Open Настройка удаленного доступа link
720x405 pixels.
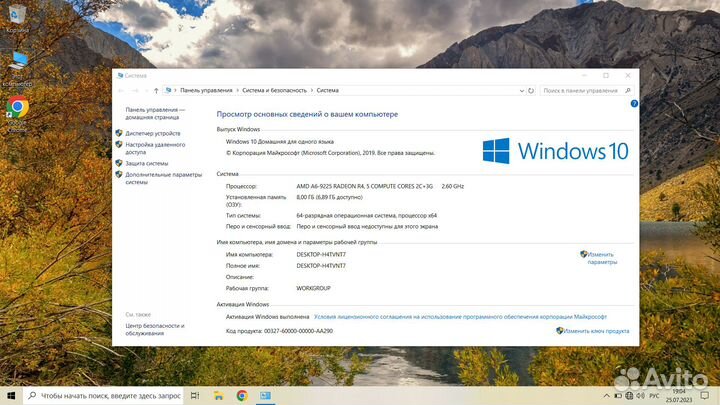155,148
